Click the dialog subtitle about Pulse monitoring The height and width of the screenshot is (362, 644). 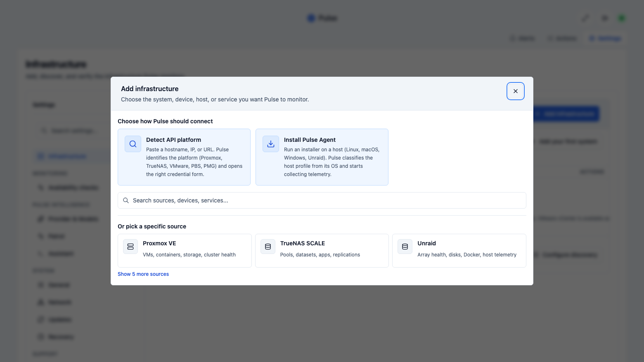[x=215, y=99]
